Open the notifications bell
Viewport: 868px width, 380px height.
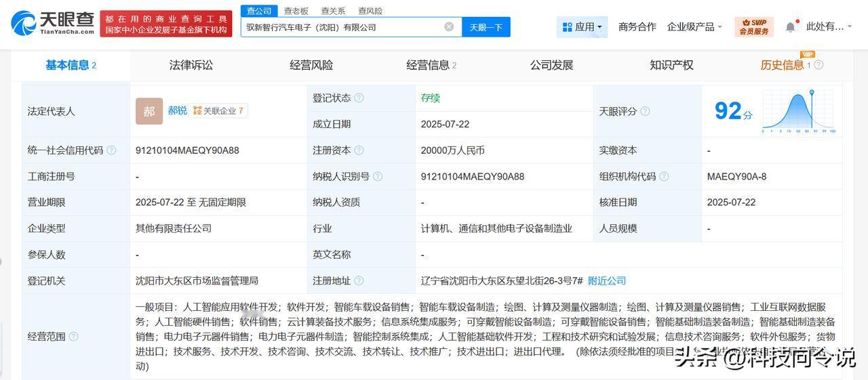tap(791, 26)
